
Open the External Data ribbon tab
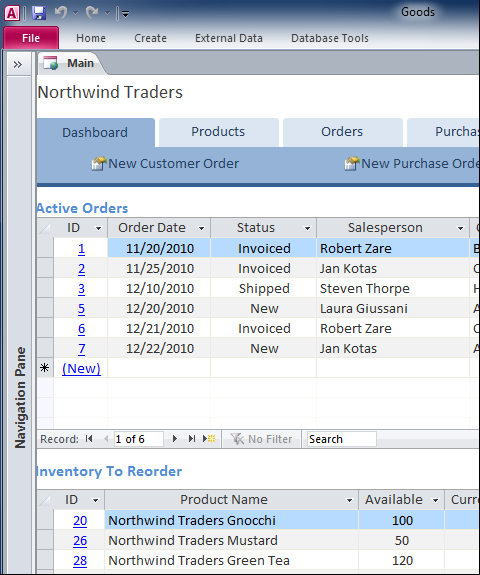(229, 38)
